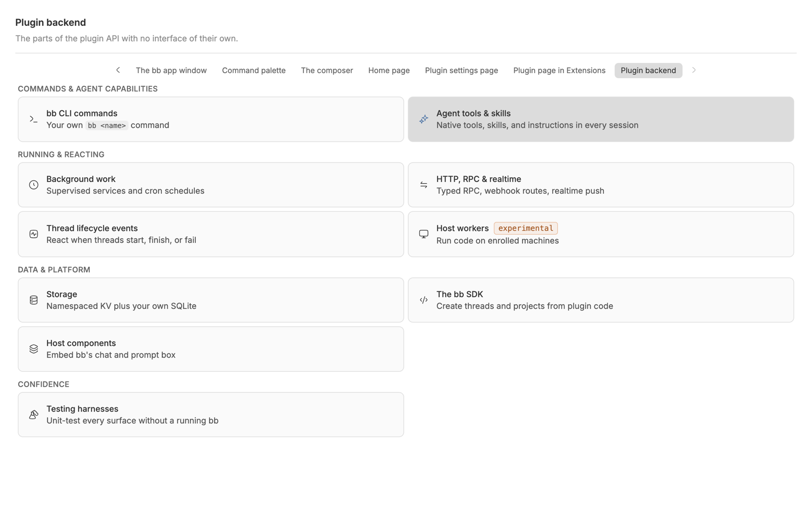
Task: Click the layers icon for Host components
Action: [x=33, y=349]
